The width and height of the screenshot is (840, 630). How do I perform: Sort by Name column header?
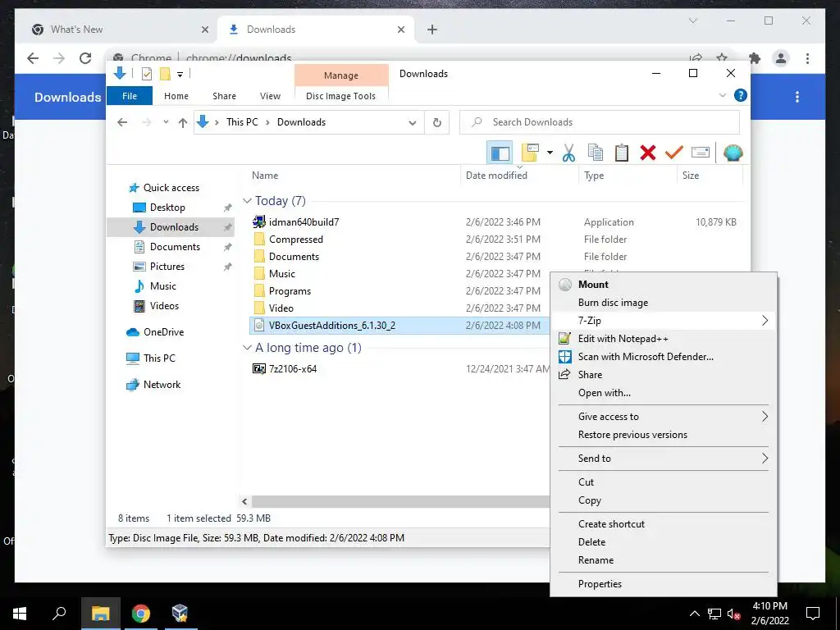pos(265,176)
